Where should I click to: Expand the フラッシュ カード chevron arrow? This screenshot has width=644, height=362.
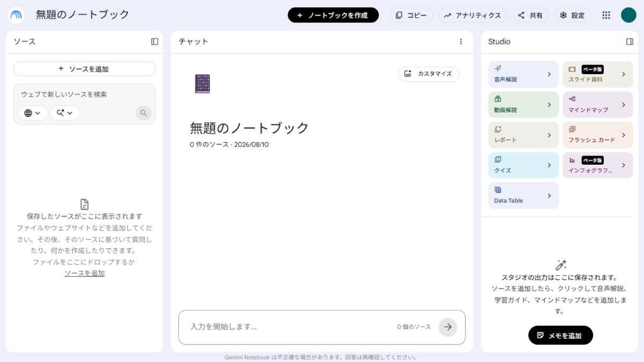click(624, 135)
